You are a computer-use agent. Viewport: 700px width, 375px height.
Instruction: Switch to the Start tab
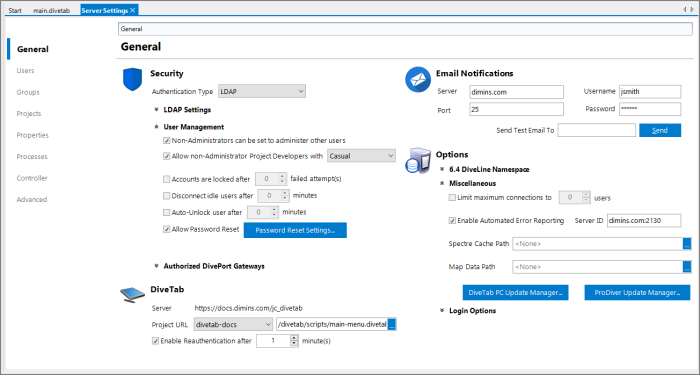pos(15,10)
